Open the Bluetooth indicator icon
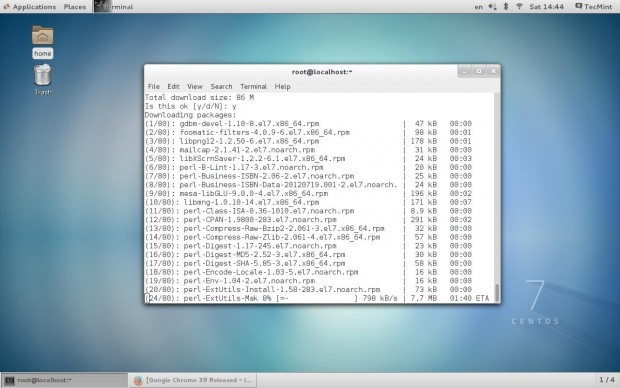 [506, 7]
